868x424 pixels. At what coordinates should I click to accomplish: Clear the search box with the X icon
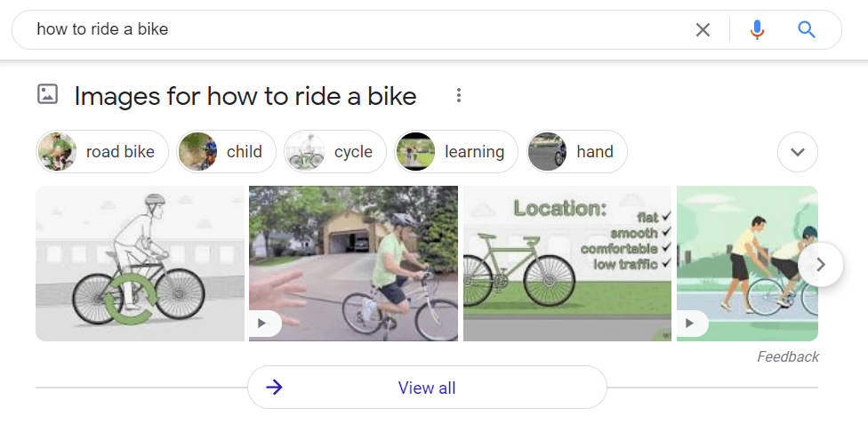(703, 30)
